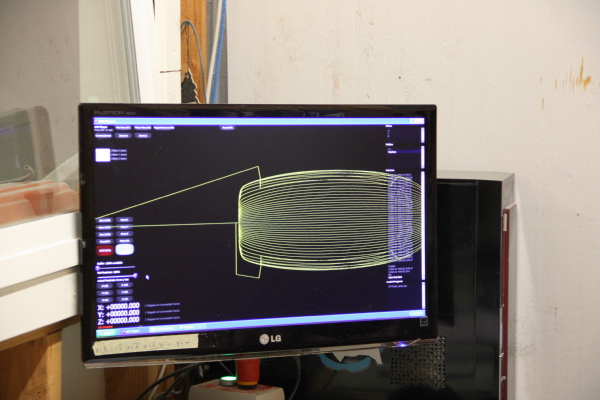
Task: Click the light button beside the red stop button
Action: coord(125,249)
